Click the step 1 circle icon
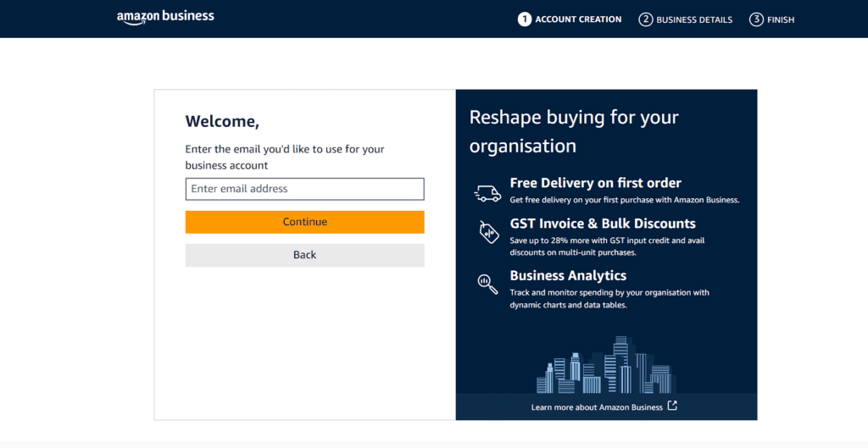This screenshot has height=448, width=868. (x=524, y=19)
